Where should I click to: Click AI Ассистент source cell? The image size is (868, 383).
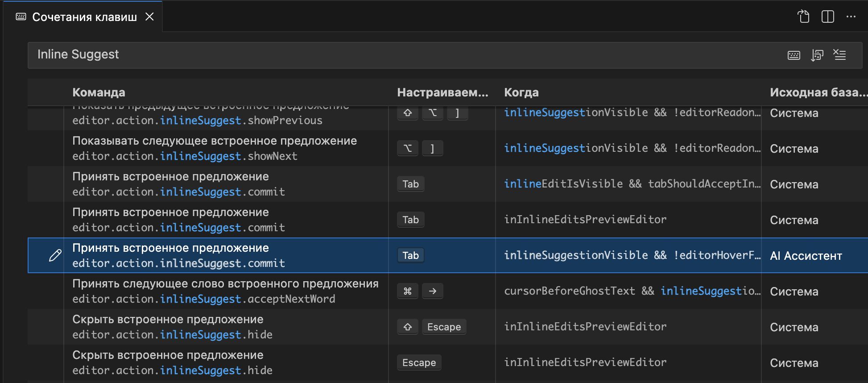[x=806, y=256]
